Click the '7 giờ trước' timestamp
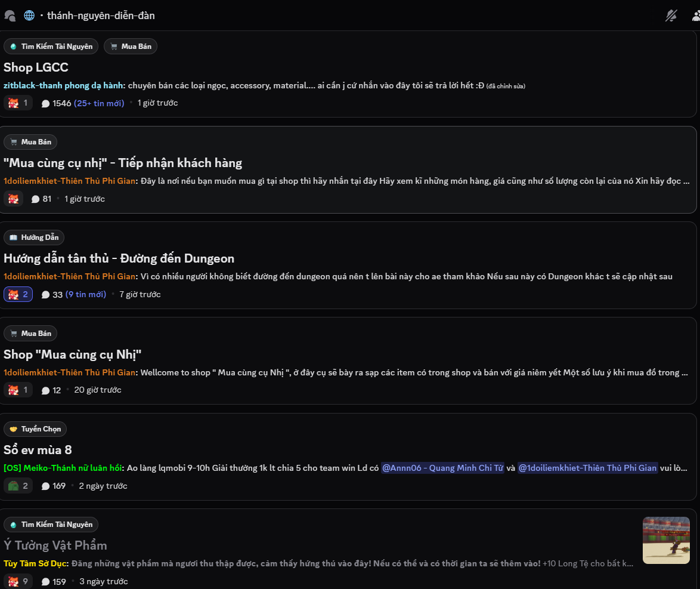The image size is (700, 589). 140,295
